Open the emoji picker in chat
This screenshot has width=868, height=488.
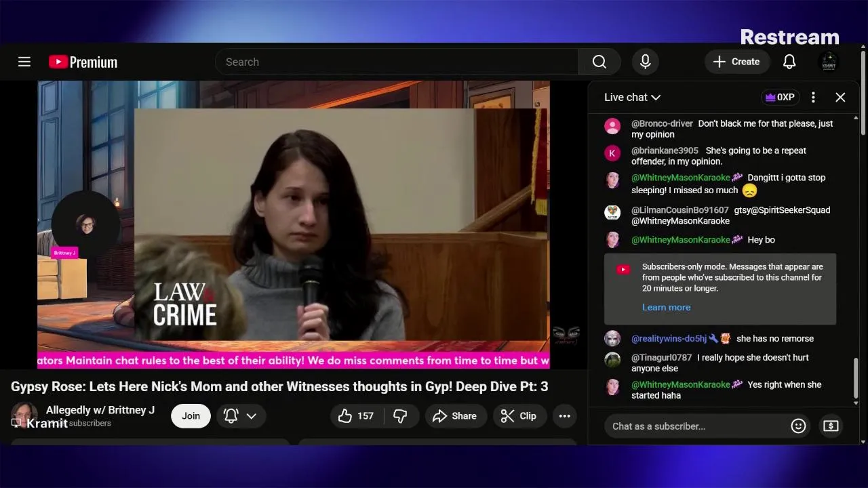(798, 426)
